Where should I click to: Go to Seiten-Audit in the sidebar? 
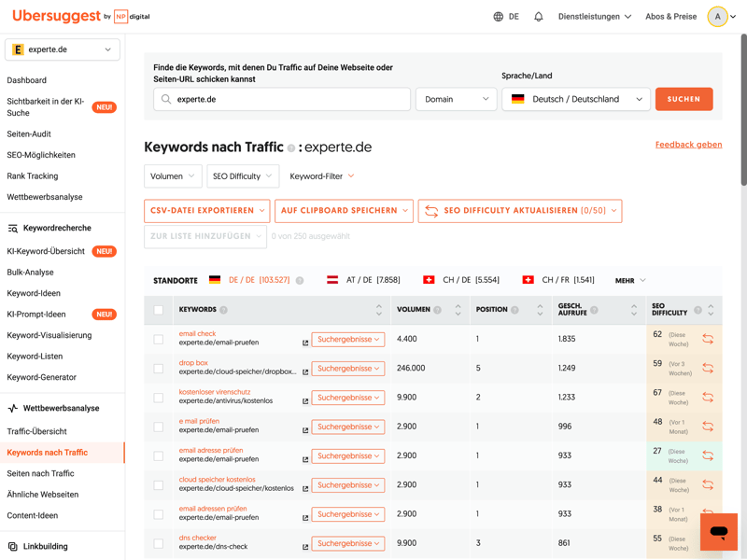click(29, 134)
